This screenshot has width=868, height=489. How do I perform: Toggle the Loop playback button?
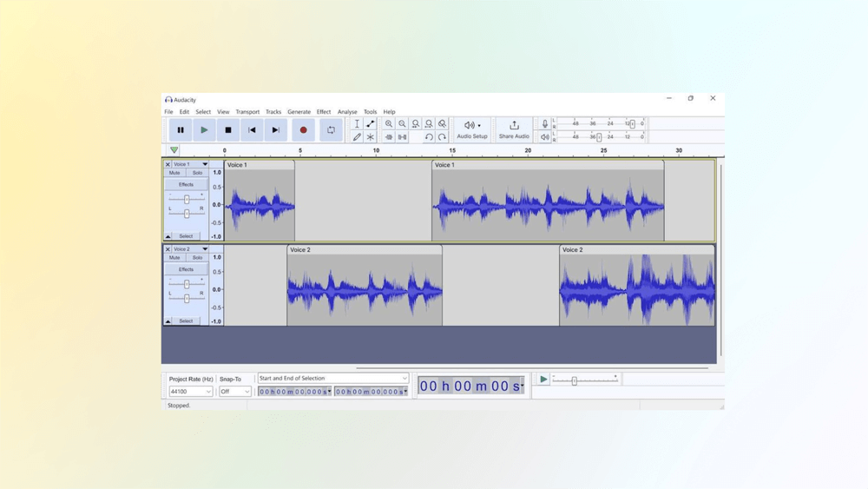pyautogui.click(x=331, y=130)
